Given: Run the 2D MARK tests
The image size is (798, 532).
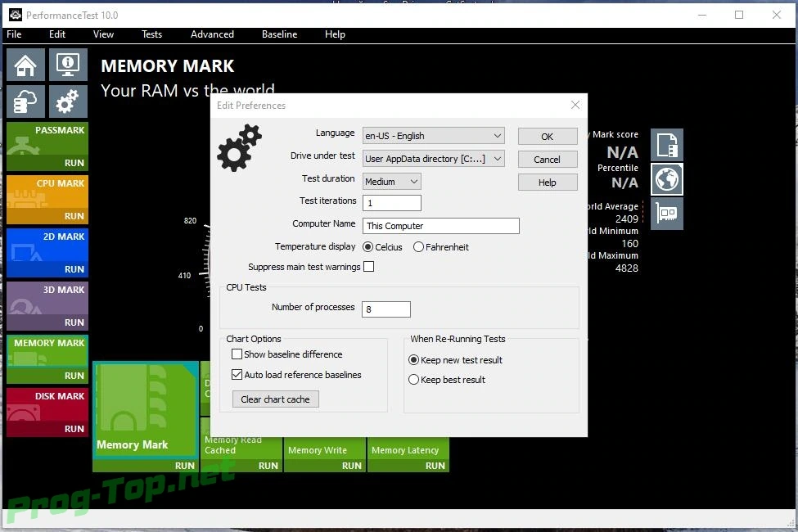Looking at the screenshot, I should point(74,269).
